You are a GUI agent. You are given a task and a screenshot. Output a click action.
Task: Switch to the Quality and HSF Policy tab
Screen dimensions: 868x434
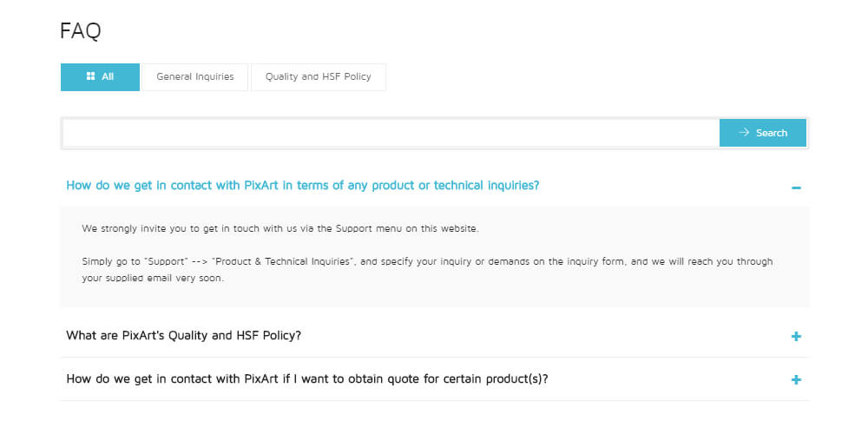319,77
